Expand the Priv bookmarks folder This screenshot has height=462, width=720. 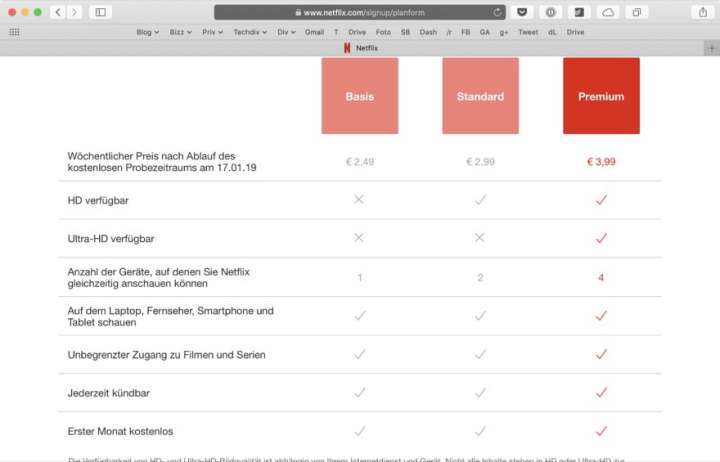tap(212, 32)
